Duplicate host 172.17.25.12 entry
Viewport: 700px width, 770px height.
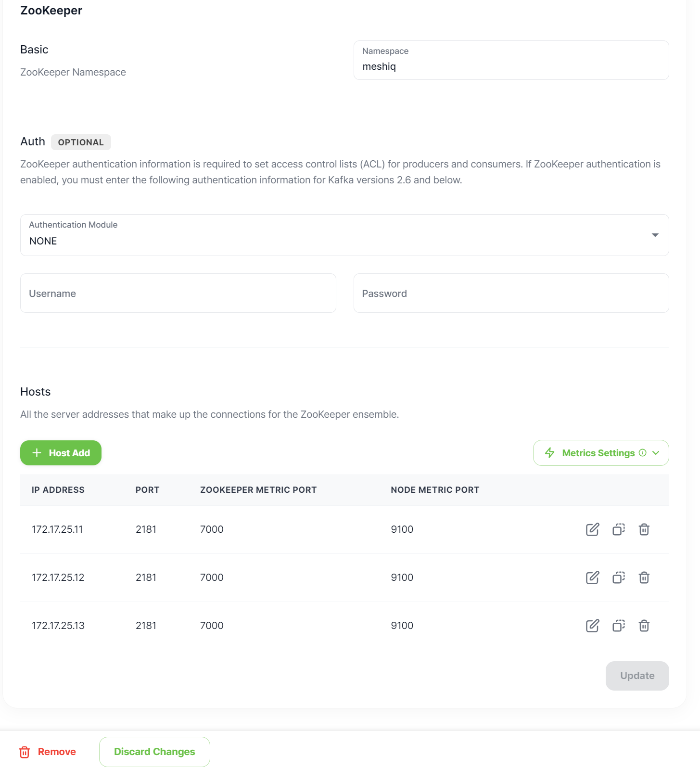tap(618, 577)
